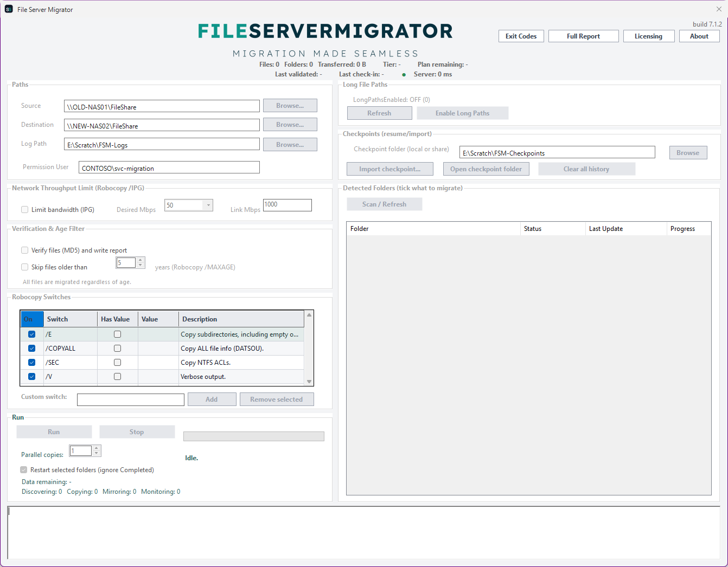This screenshot has height=567, width=728.
Task: Increase the skip years spinner value
Action: pos(141,260)
